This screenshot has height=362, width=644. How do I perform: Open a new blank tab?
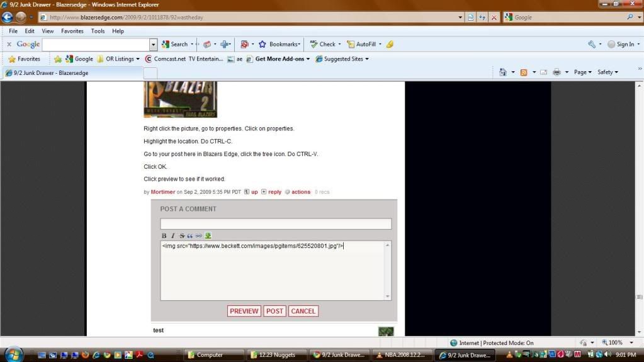[x=150, y=74]
